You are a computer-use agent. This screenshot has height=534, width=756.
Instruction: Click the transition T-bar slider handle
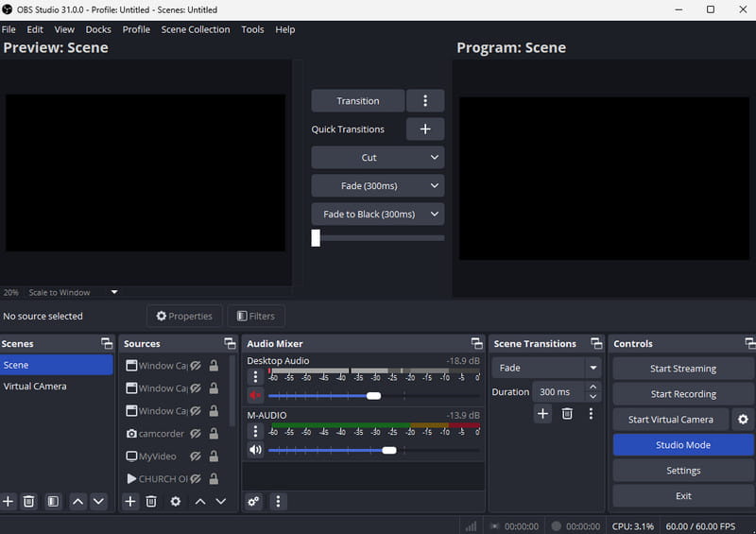coord(316,238)
